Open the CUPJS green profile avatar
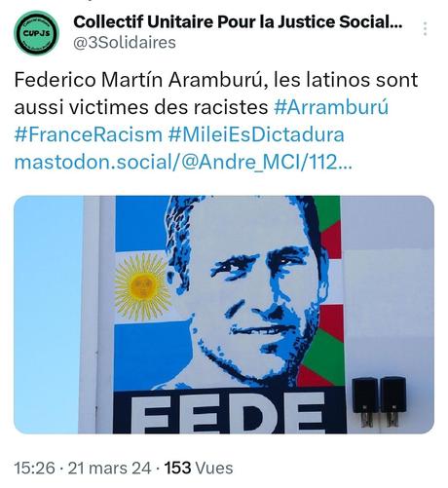The image size is (448, 488). 37,33
